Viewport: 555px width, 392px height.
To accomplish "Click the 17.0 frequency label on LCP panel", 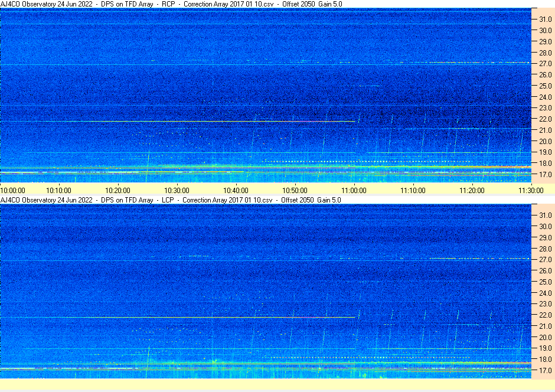I will click(x=545, y=370).
